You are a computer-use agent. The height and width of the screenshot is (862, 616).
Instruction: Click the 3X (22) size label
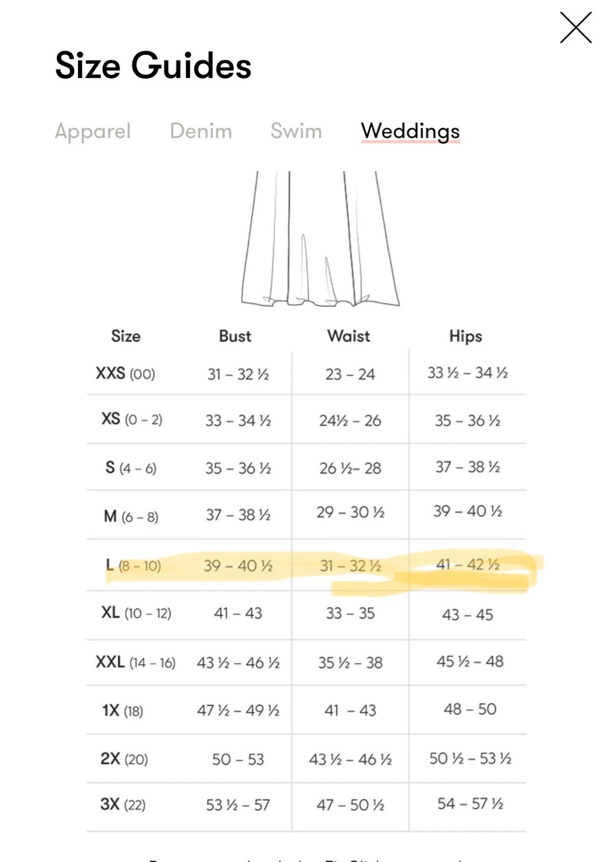(123, 804)
